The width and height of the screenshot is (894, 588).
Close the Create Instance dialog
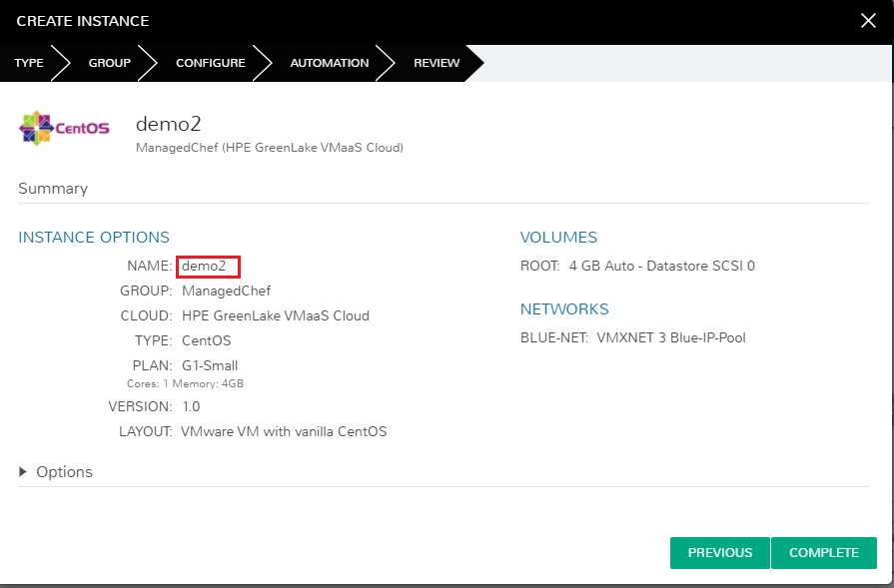tap(868, 21)
